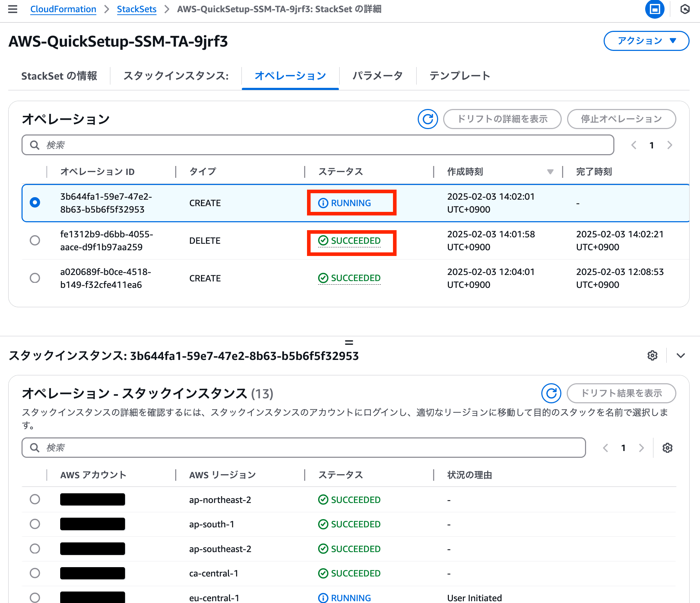Click SUCCEEDED status for ca-central-1
The height and width of the screenshot is (603, 700).
(349, 573)
